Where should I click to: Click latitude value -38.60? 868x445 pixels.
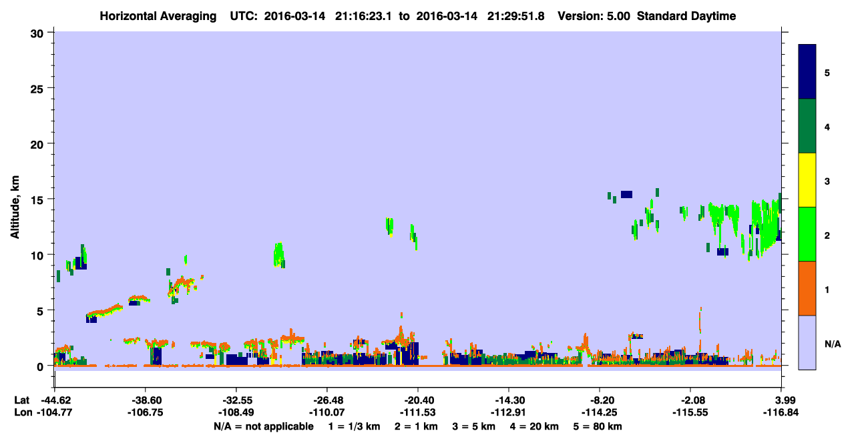point(146,400)
